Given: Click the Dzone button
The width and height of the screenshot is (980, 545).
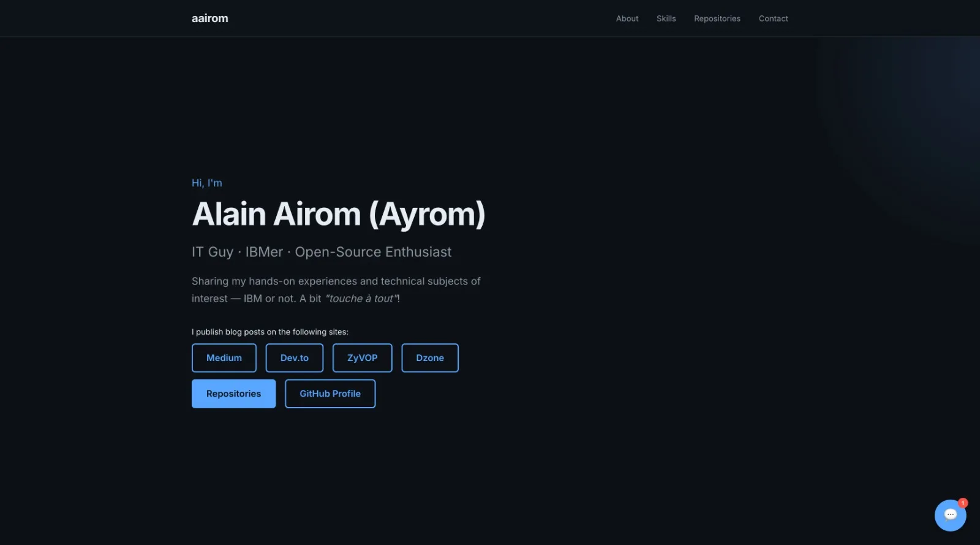Looking at the screenshot, I should pyautogui.click(x=430, y=358).
